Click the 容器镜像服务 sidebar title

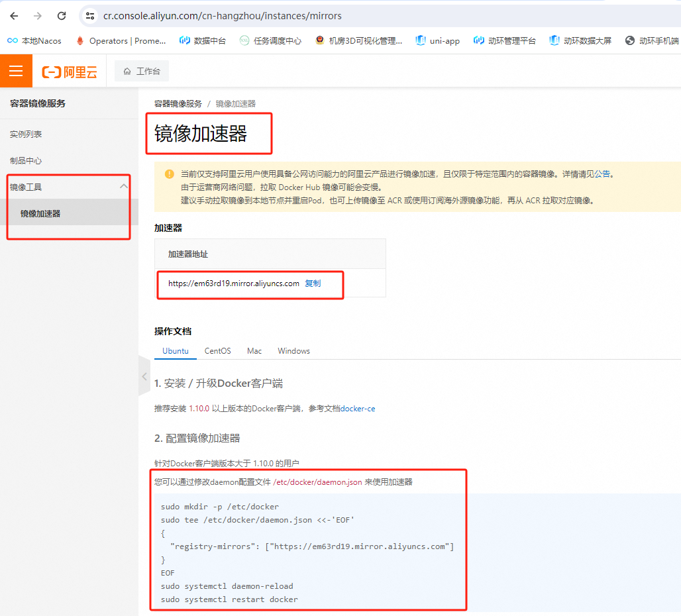pos(38,103)
